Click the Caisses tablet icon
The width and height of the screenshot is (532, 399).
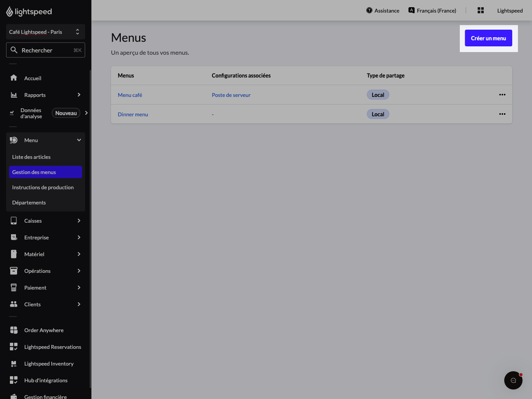click(x=14, y=221)
